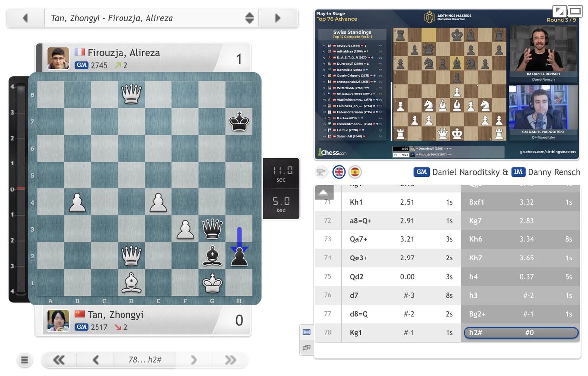Screen dimensions: 588x376
Task: Click the GM badge before Daniel Naroditsky
Action: [x=421, y=172]
